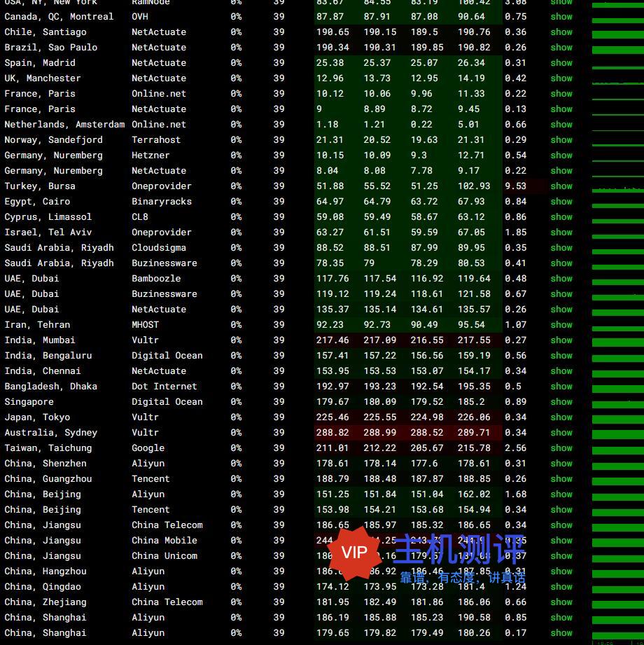Click 'show' for Dubai NetActuate row
This screenshot has height=645, width=644.
561,310
